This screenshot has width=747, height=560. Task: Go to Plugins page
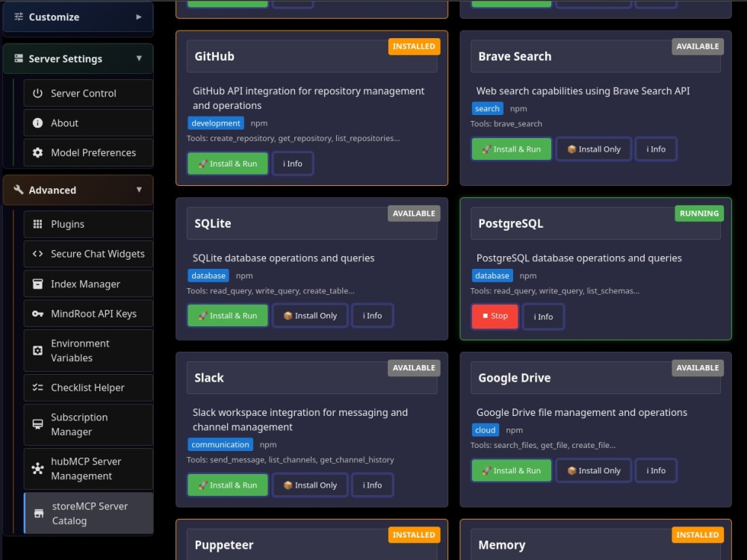(x=88, y=224)
